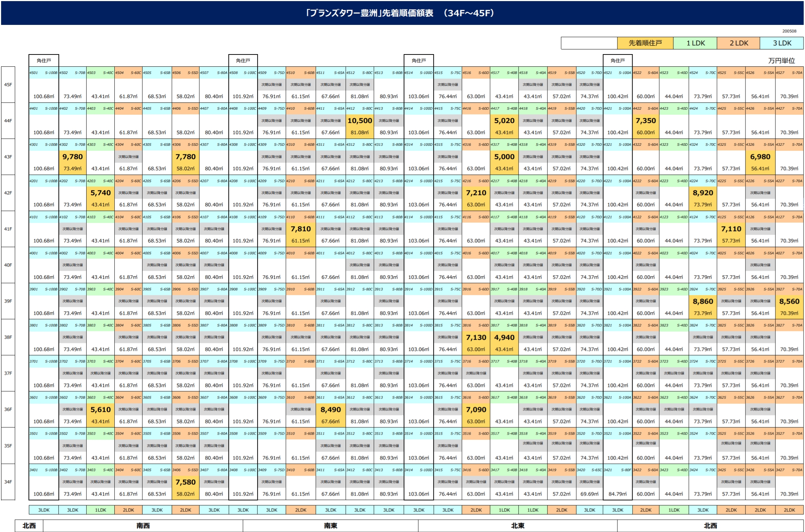The image size is (805, 532).
Task: Click the 7,580 price cell on 34F
Action: [x=185, y=482]
